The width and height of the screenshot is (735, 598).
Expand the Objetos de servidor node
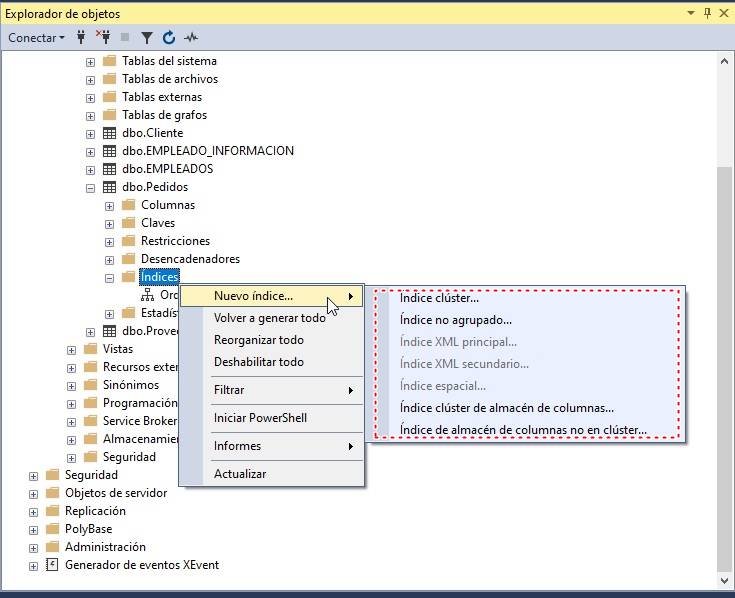(33, 494)
